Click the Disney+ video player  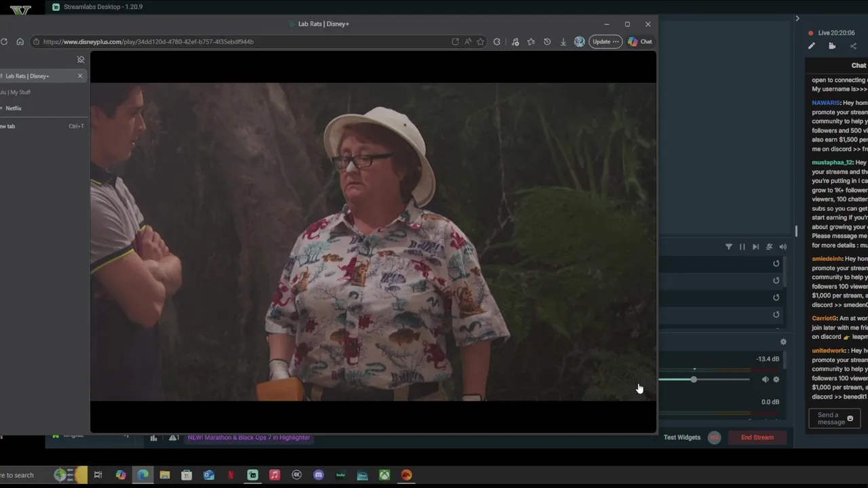pos(373,242)
